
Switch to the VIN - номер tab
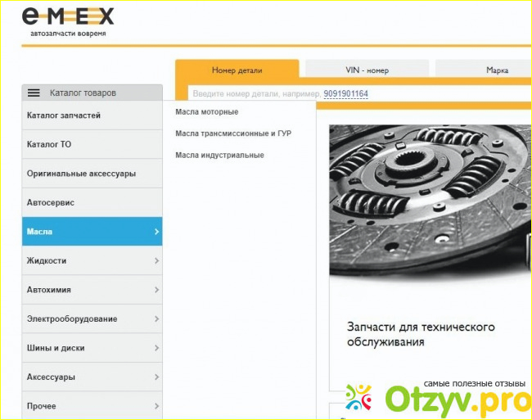click(366, 70)
